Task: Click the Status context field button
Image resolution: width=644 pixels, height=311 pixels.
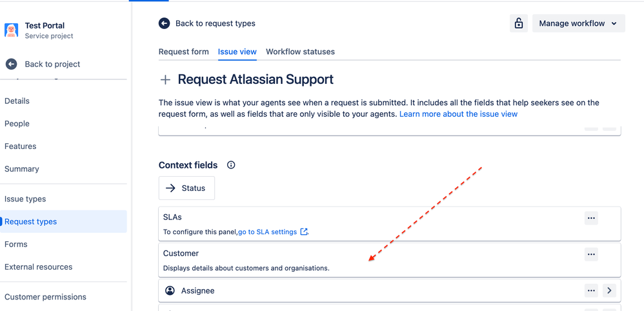Action: [187, 188]
